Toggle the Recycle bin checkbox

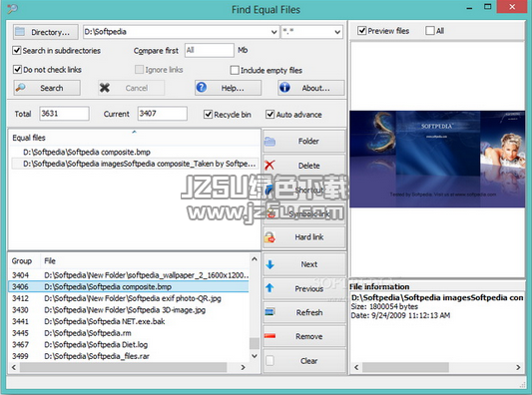coord(208,115)
